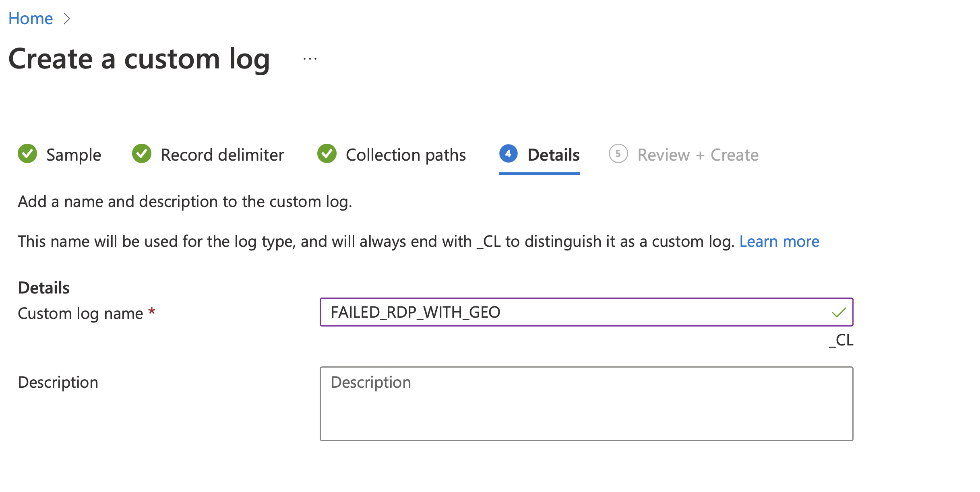
Task: Click the Home breadcrumb link
Action: coord(31,19)
